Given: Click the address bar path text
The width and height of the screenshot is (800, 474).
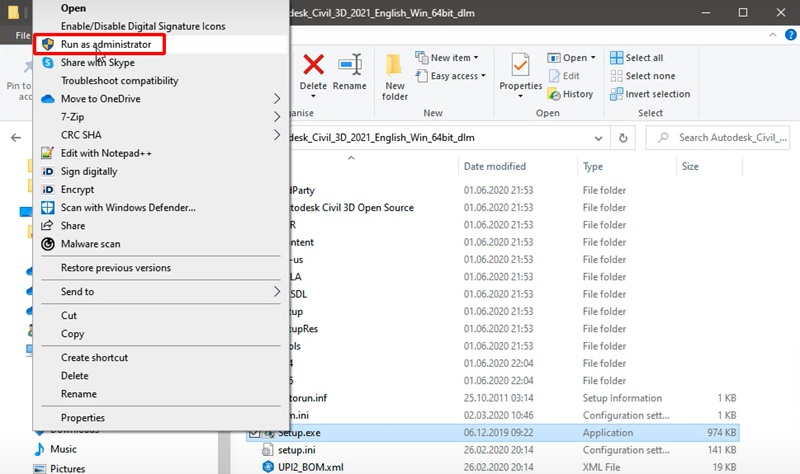Looking at the screenshot, I should [382, 138].
